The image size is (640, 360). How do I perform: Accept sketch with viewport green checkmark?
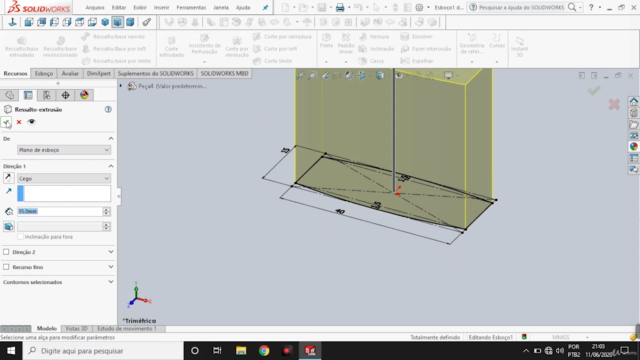coord(594,90)
